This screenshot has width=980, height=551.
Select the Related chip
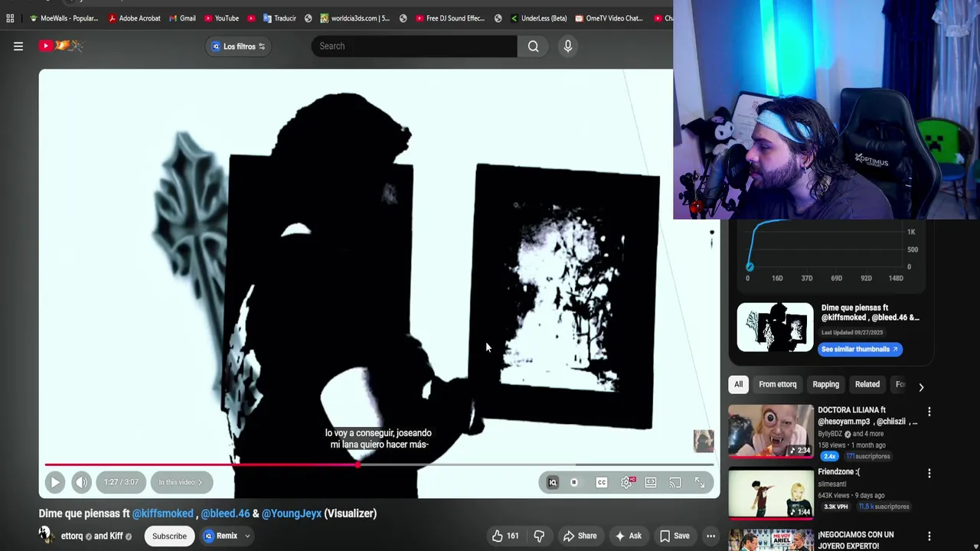coord(867,384)
